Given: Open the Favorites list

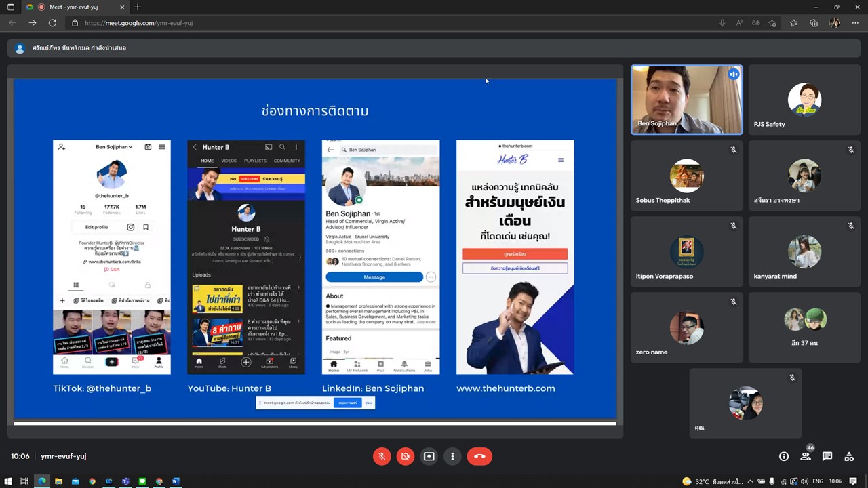Looking at the screenshot, I should point(794,23).
